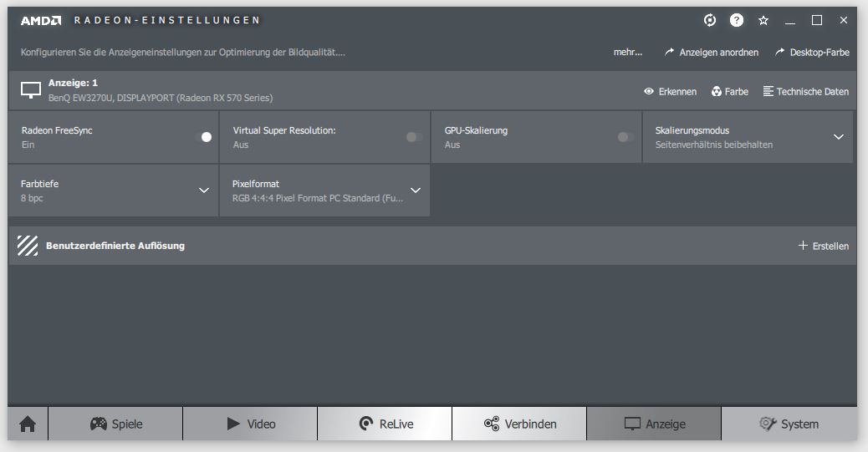Open the System tab
This screenshot has width=868, height=452.
pos(789,424)
